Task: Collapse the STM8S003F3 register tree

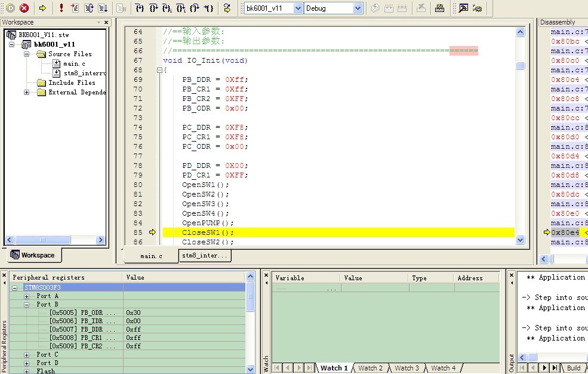Action: click(14, 288)
